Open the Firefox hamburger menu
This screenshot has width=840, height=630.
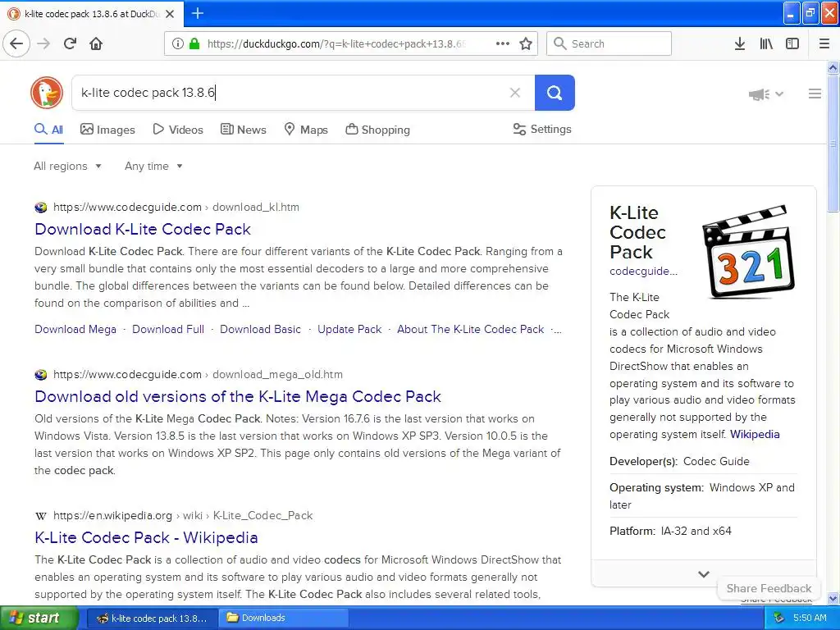(824, 43)
